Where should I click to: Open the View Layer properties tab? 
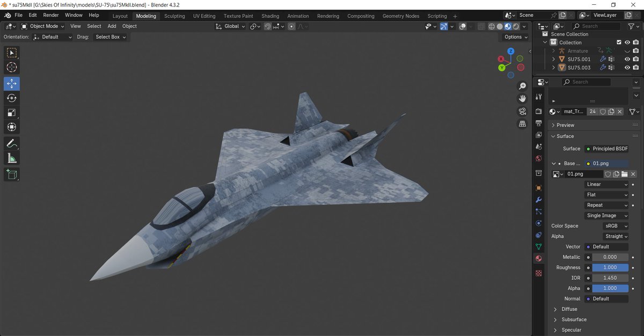[x=539, y=135]
